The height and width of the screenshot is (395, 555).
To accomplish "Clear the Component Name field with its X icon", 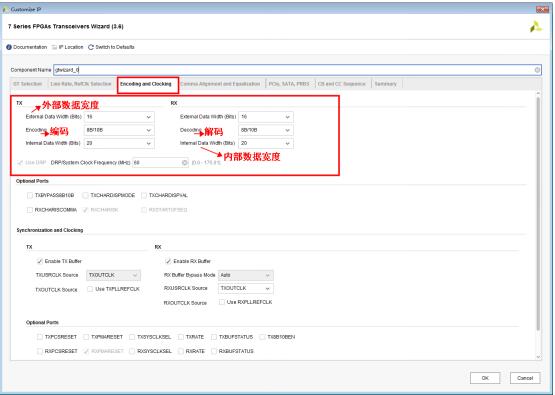I will coord(537,70).
